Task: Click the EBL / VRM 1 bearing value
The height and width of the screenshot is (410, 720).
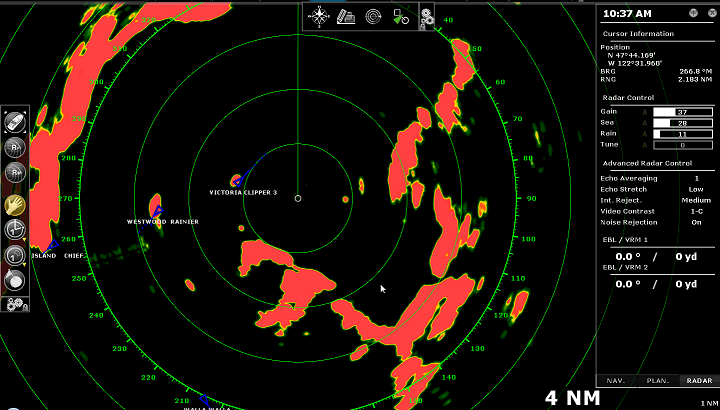Action: tap(628, 256)
